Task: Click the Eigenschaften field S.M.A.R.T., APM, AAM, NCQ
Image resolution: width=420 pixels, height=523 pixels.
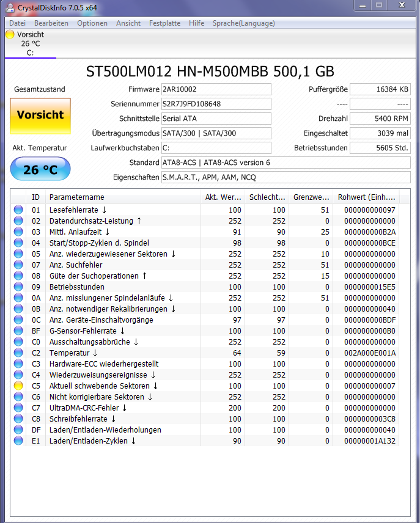Action: click(x=286, y=177)
